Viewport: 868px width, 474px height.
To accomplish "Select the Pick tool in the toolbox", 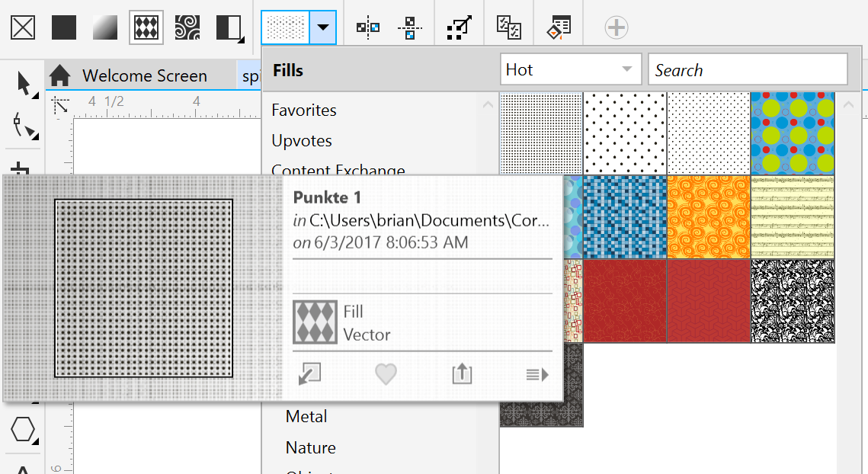I will click(22, 84).
